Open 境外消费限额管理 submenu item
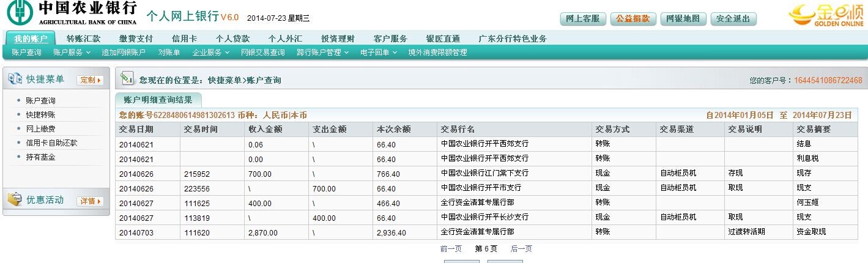This screenshot has width=868, height=263. (437, 53)
